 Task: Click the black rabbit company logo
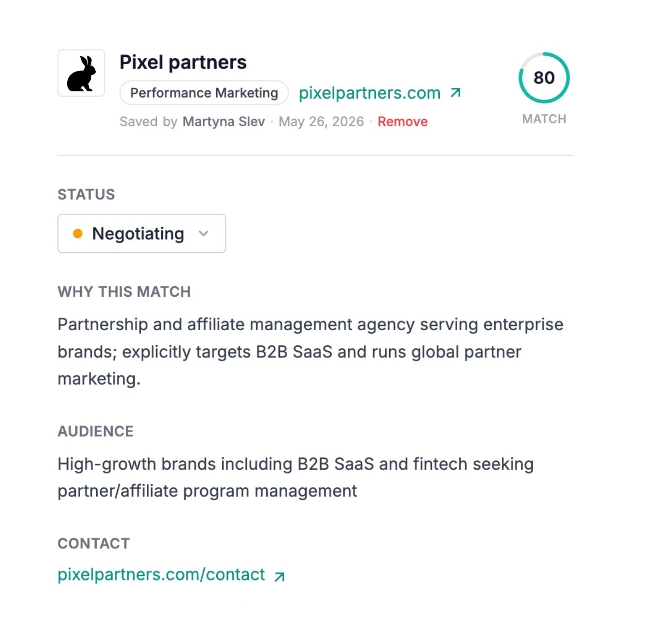(x=81, y=73)
